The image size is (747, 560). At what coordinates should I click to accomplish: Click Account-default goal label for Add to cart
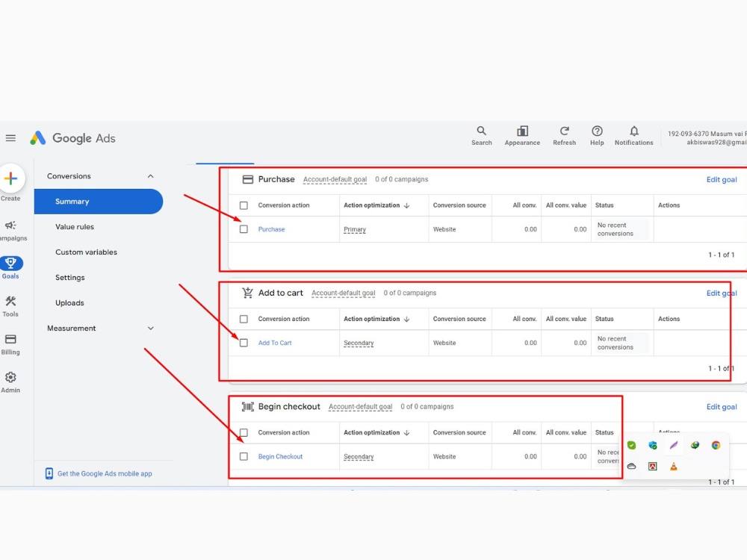(x=344, y=293)
